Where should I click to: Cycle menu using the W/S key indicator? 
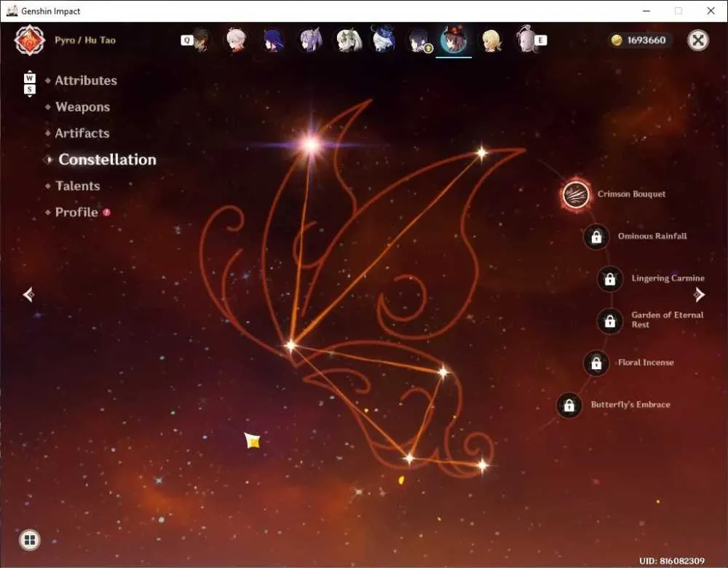(x=29, y=84)
